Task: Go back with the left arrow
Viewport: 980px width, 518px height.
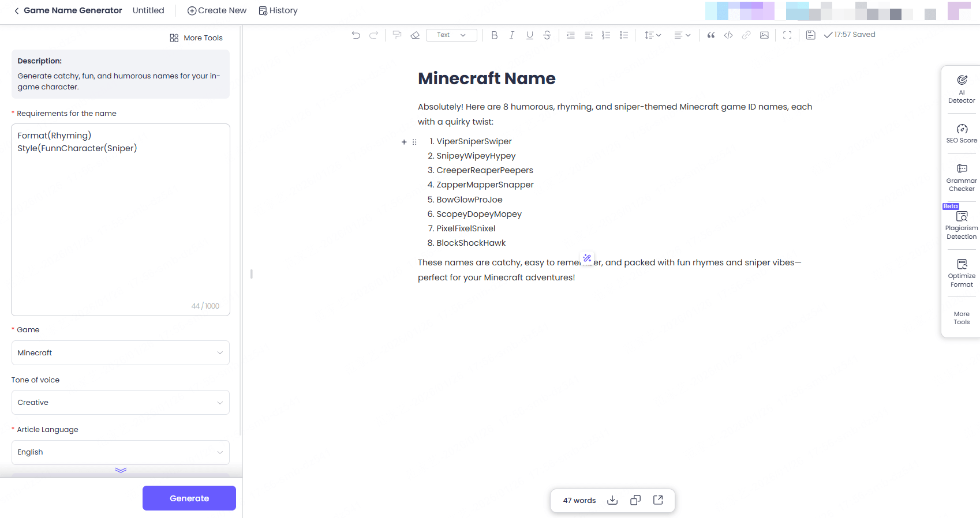Action: (17, 10)
